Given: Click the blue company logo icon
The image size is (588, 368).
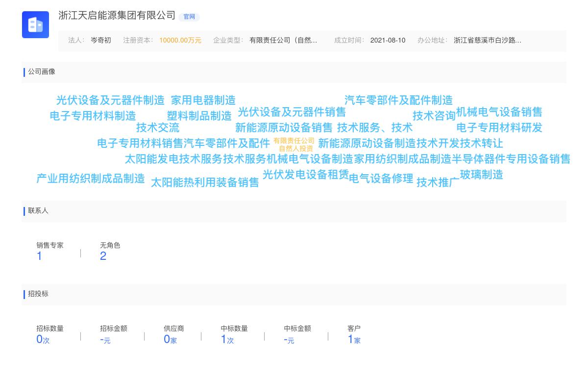Looking at the screenshot, I should (x=35, y=24).
